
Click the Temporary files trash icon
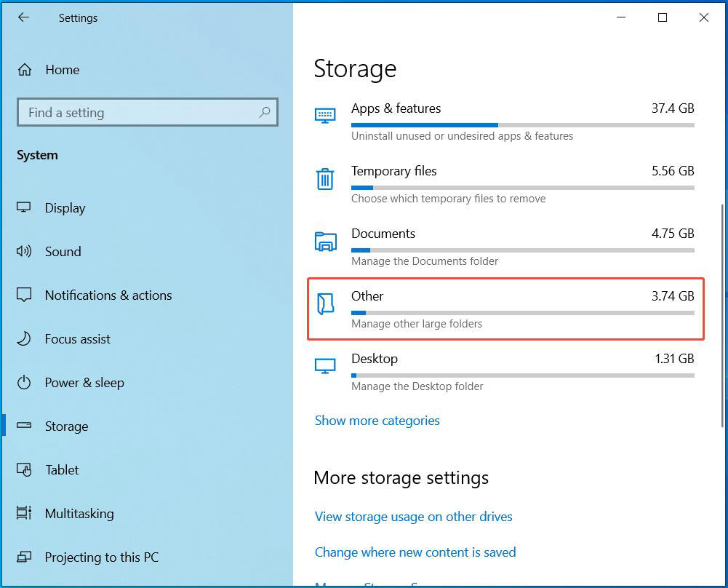pos(324,178)
